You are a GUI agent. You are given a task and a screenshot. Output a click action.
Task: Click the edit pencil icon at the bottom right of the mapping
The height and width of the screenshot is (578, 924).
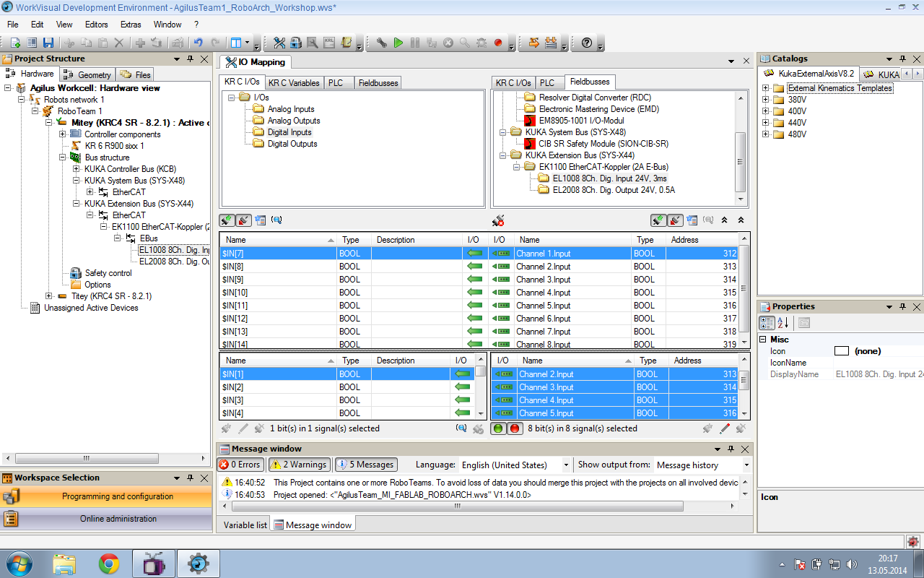tap(725, 428)
